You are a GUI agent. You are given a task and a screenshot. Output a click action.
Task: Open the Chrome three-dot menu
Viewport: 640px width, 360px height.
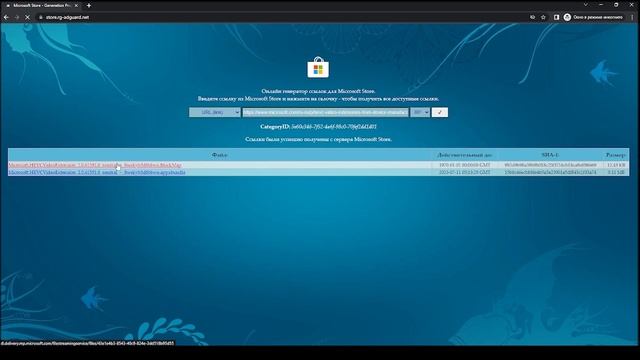(x=632, y=17)
